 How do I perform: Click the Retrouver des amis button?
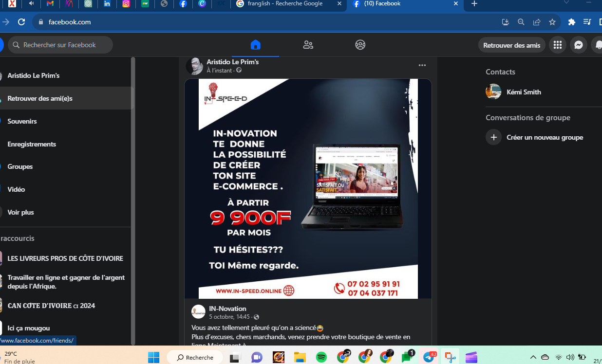[511, 45]
